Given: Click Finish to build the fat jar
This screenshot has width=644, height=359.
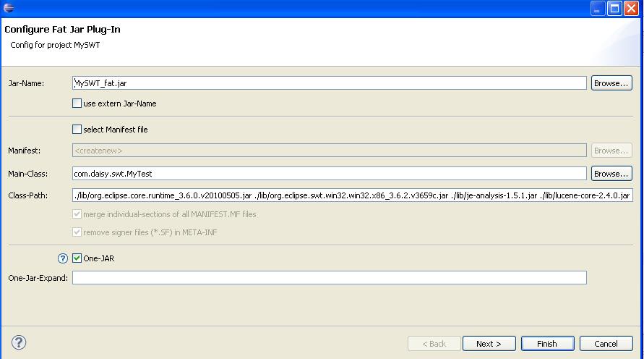Looking at the screenshot, I should tap(547, 344).
